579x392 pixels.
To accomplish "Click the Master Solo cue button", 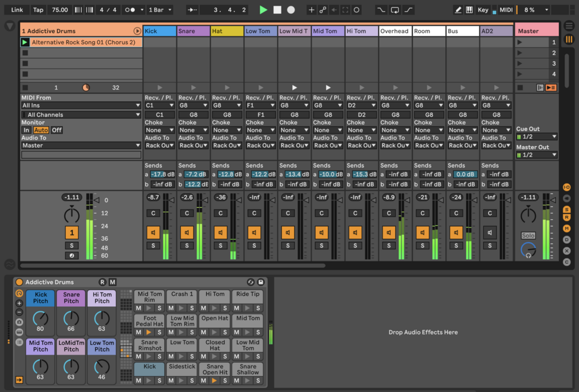I will [528, 235].
